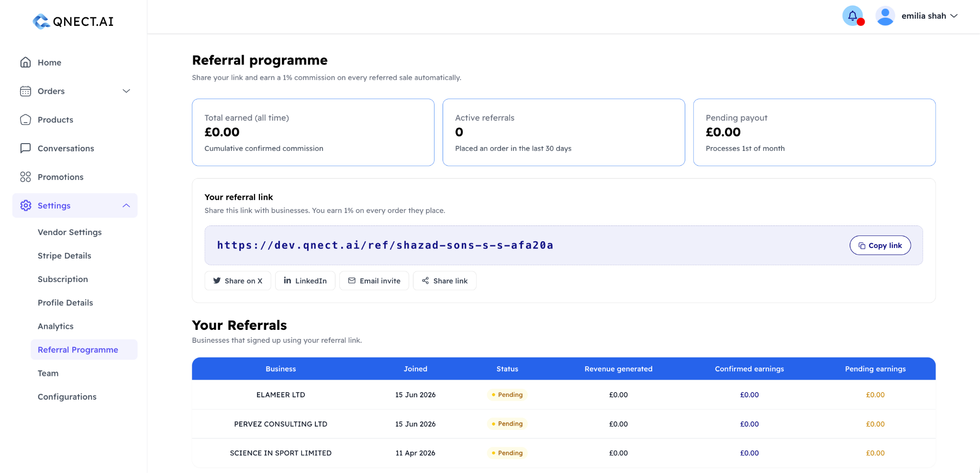Image resolution: width=980 pixels, height=473 pixels.
Task: Open notifications bell icon
Action: click(853, 16)
